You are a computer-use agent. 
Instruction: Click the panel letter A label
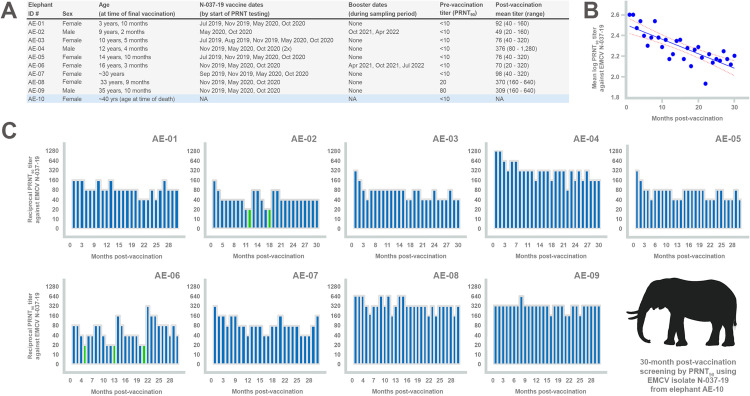click(9, 11)
